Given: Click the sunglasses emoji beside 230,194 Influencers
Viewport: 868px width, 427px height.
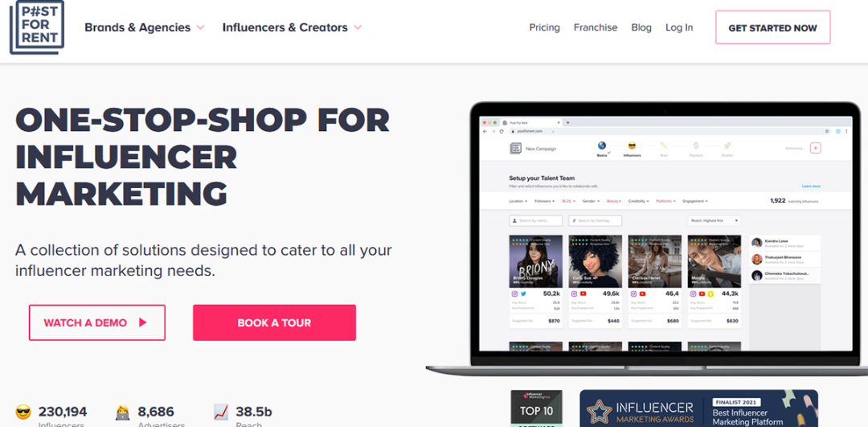Looking at the screenshot, I should click(23, 412).
